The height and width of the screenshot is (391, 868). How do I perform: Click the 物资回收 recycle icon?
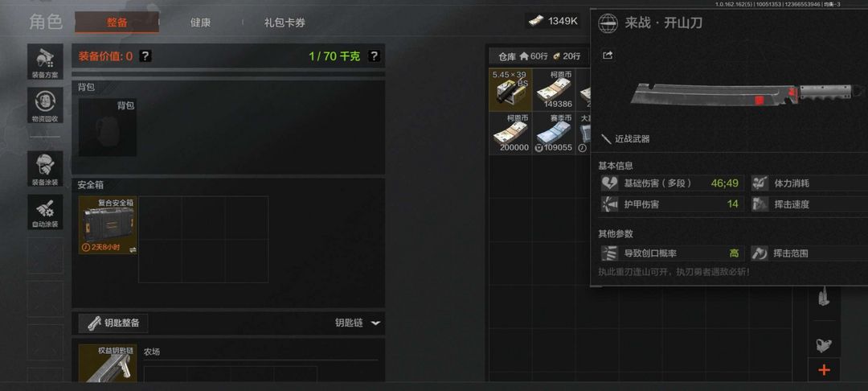coord(45,105)
